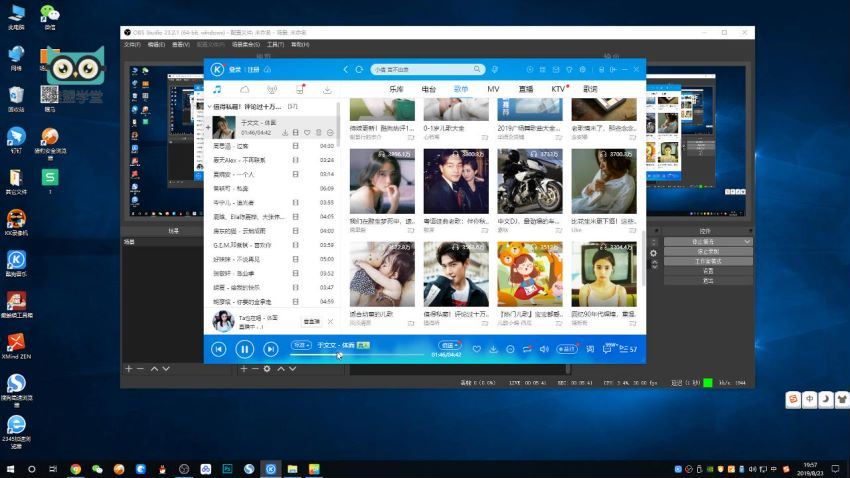Image resolution: width=850 pixels, height=478 pixels.
Task: Open the OBS 文件(F) menu
Action: (132, 44)
